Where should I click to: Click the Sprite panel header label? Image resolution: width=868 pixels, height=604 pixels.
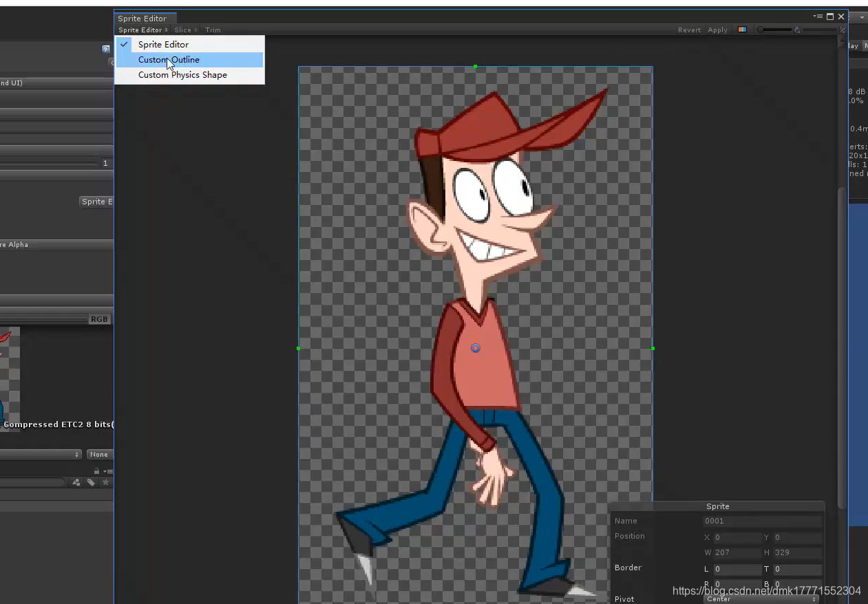[717, 506]
